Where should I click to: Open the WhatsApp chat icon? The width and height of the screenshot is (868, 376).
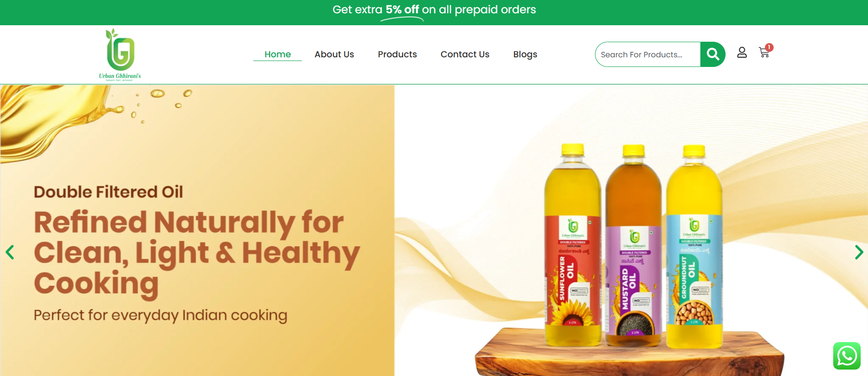pyautogui.click(x=847, y=356)
